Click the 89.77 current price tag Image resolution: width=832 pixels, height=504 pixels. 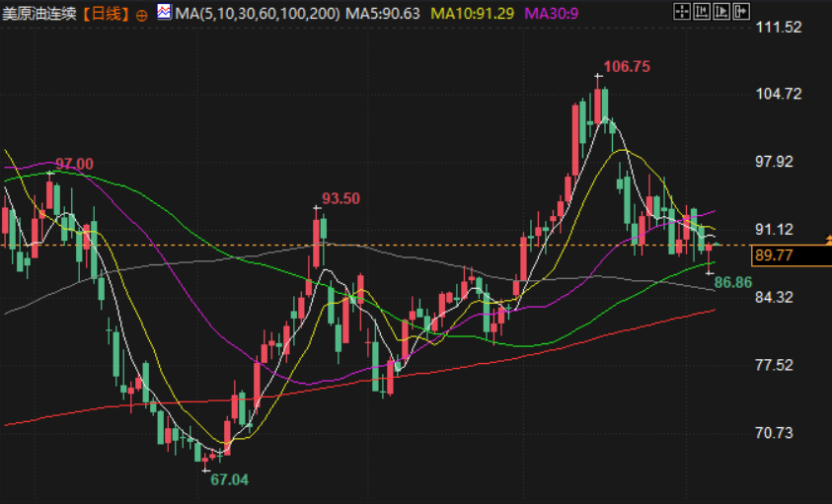792,255
